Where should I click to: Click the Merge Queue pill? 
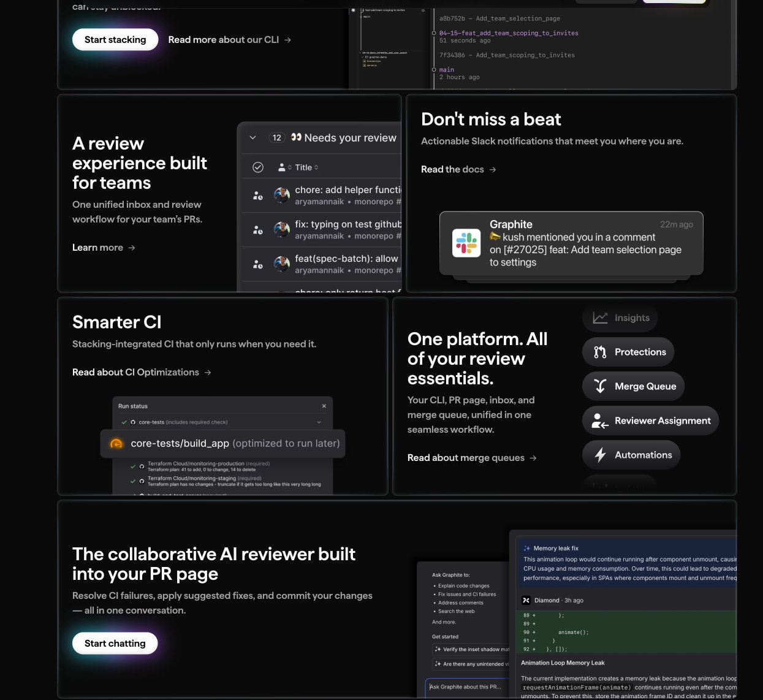[x=634, y=386]
